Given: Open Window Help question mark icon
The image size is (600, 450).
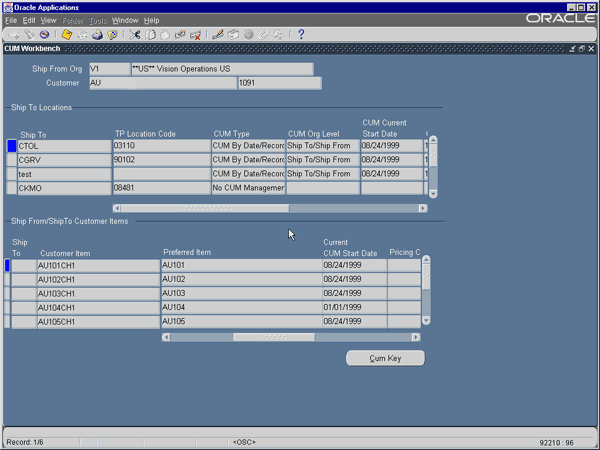Looking at the screenshot, I should click(301, 35).
